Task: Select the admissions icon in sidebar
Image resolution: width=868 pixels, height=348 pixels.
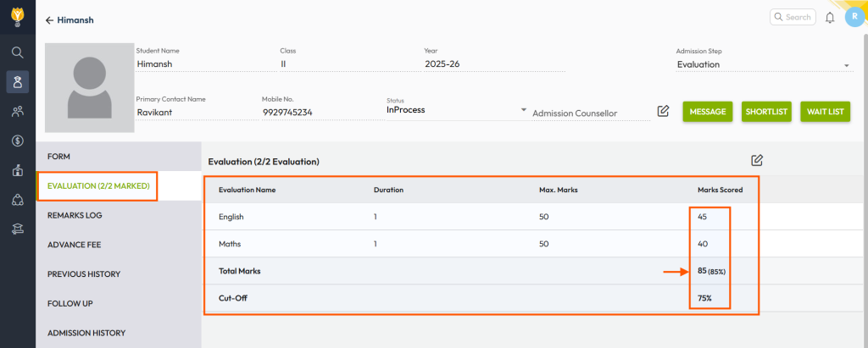Action: pos(17,82)
